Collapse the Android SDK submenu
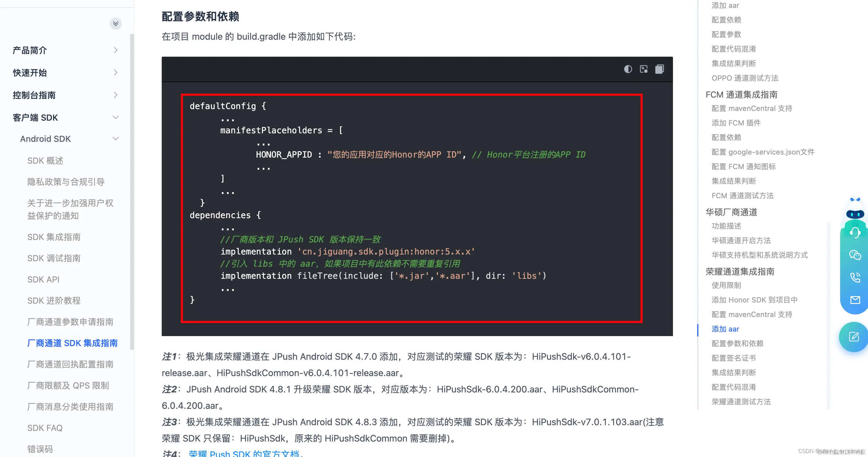Image resolution: width=868 pixels, height=457 pixels. 116,138
